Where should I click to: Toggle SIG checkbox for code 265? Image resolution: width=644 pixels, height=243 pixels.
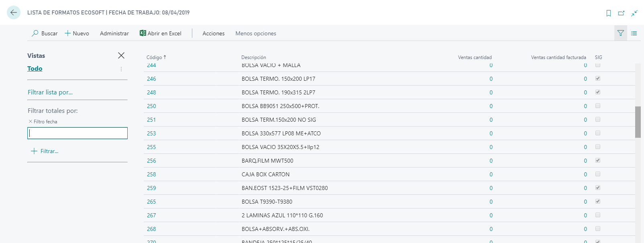click(x=598, y=201)
